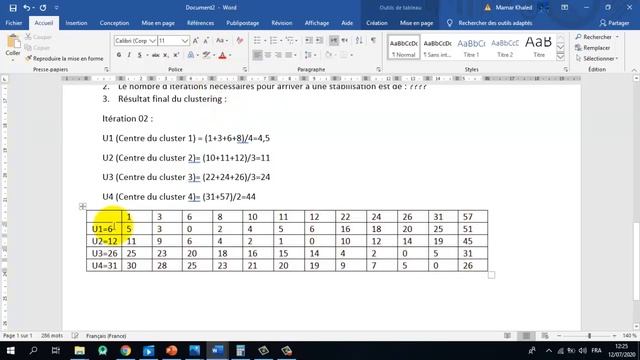The height and width of the screenshot is (360, 640).
Task: Justify the paragraph text
Action: [289, 55]
